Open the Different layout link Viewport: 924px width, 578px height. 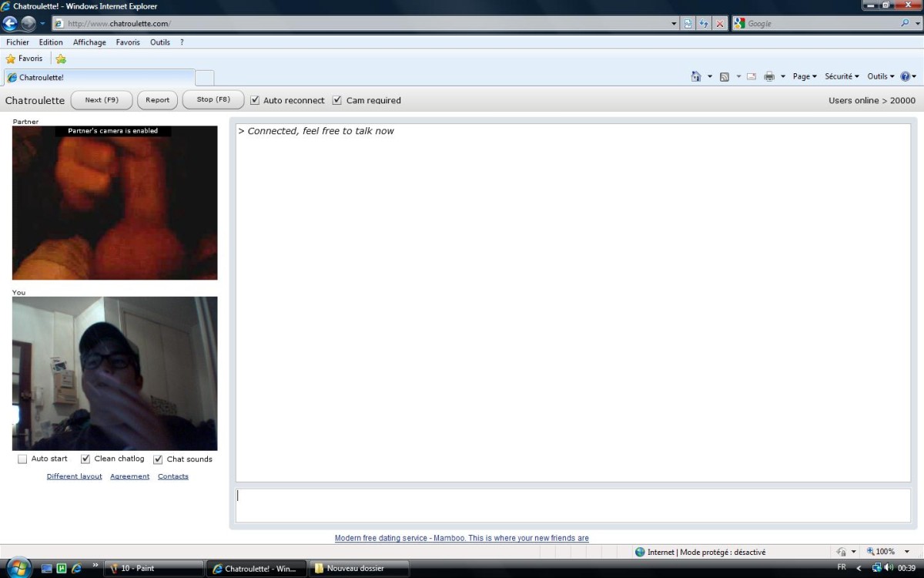(x=75, y=476)
